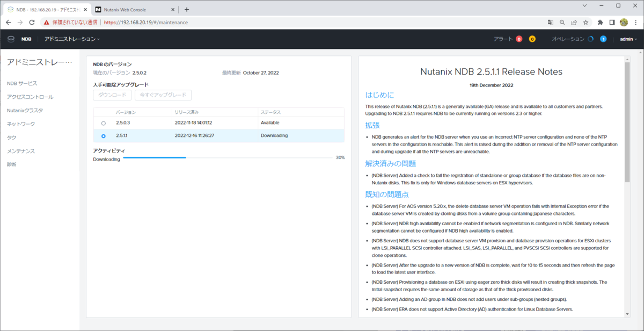644x331 pixels.
Task: Click the 現在のバージョン 2.5.0.2 text
Action: click(x=120, y=73)
